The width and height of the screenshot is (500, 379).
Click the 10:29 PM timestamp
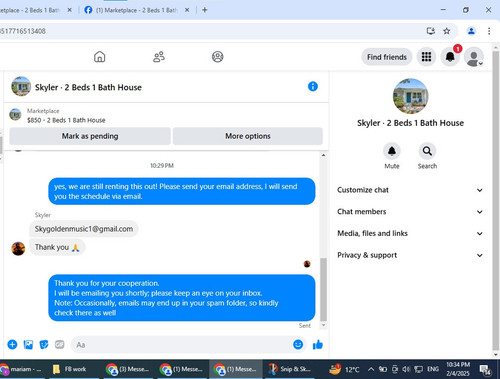tap(162, 166)
